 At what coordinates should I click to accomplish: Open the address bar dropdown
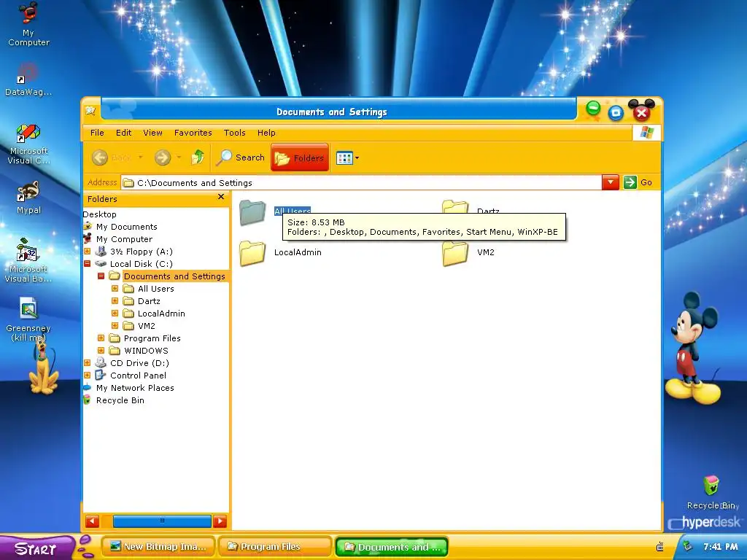click(611, 182)
